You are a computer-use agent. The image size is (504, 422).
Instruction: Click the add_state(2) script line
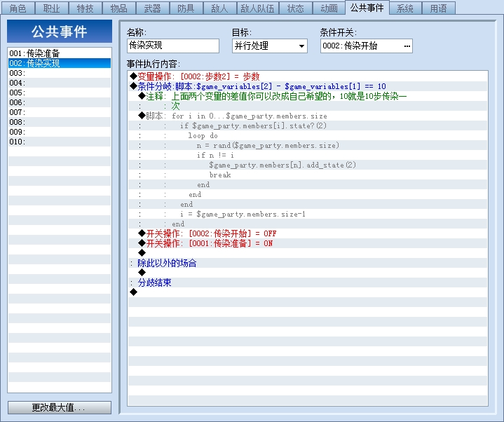[308, 165]
